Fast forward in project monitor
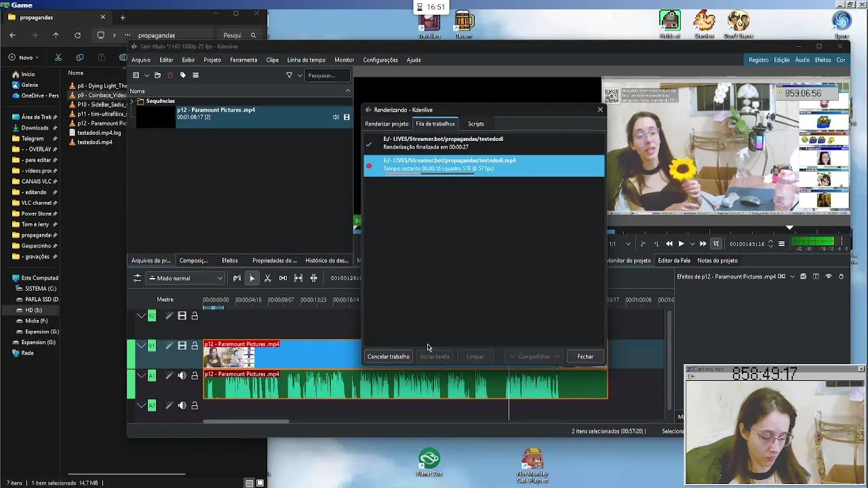Screen dimensions: 868x488 pos(703,244)
